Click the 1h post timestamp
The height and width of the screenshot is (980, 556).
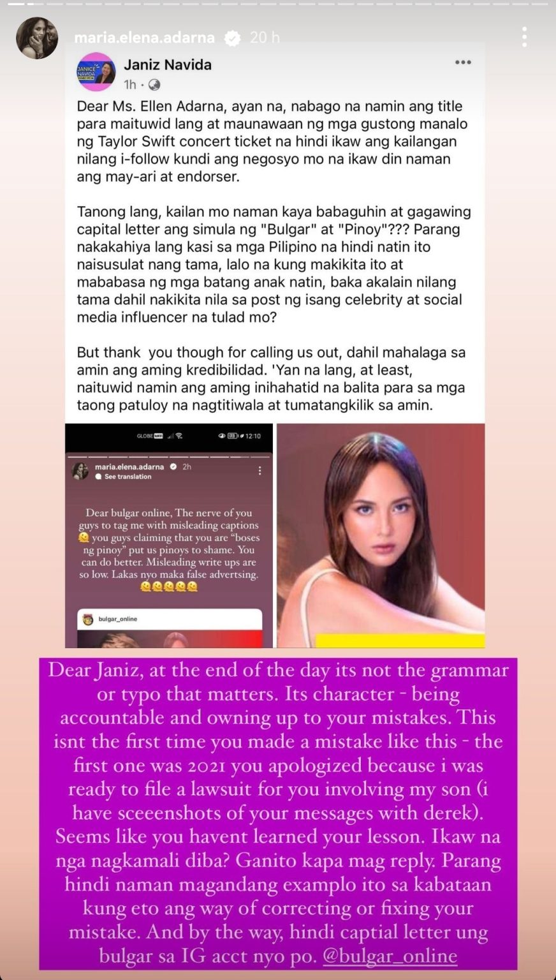point(129,85)
